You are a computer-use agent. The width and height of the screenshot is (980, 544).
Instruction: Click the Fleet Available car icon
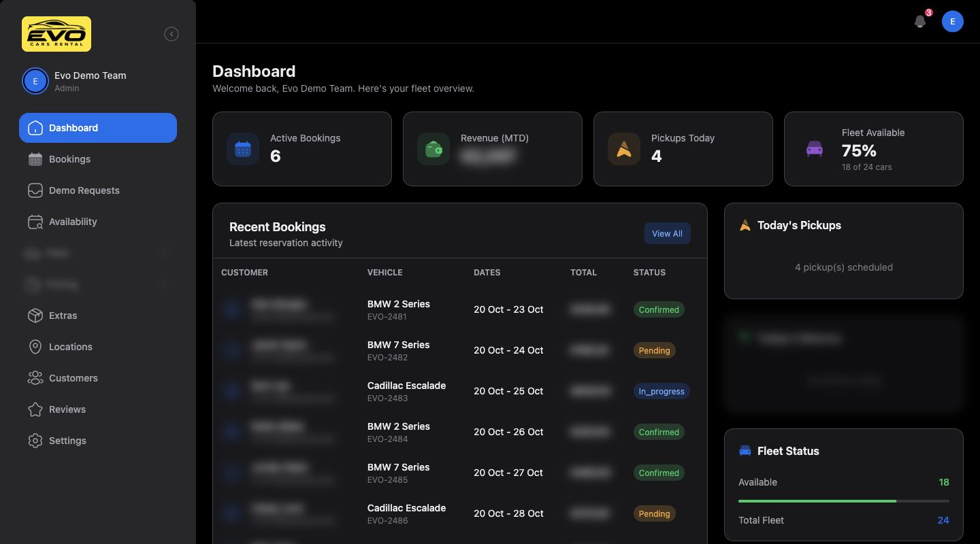815,149
